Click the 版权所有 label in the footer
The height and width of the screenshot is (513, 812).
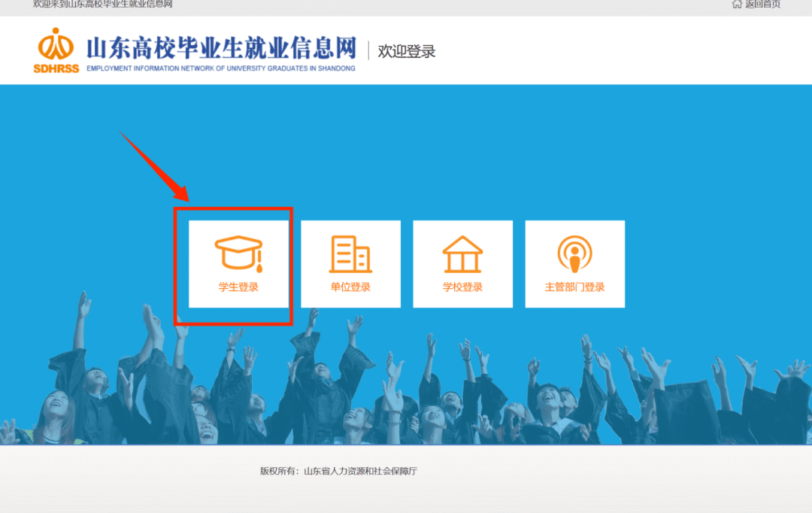[x=279, y=472]
